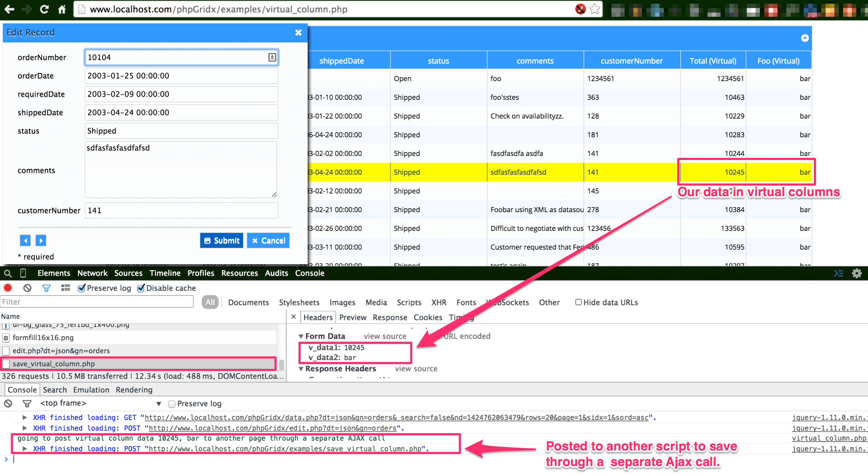Click the browser back arrow
This screenshot has width=868, height=476.
pos(10,9)
